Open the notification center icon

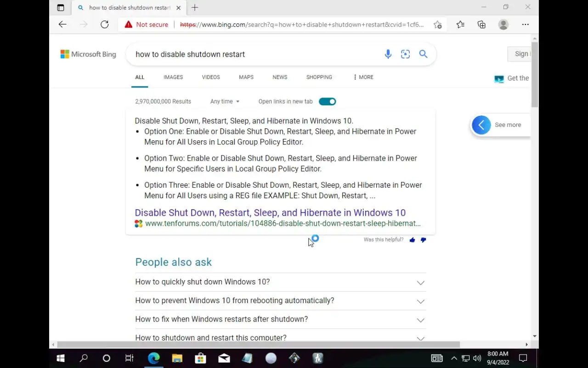coord(523,358)
